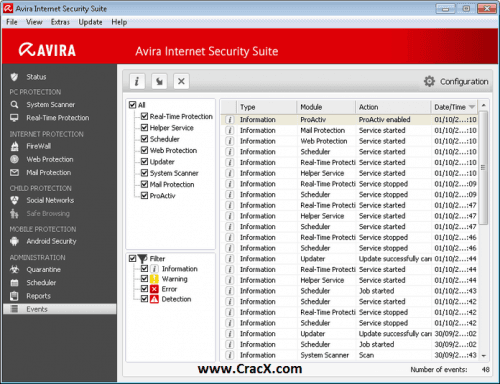Open the Update menu
This screenshot has height=384, width=500.
click(x=90, y=22)
